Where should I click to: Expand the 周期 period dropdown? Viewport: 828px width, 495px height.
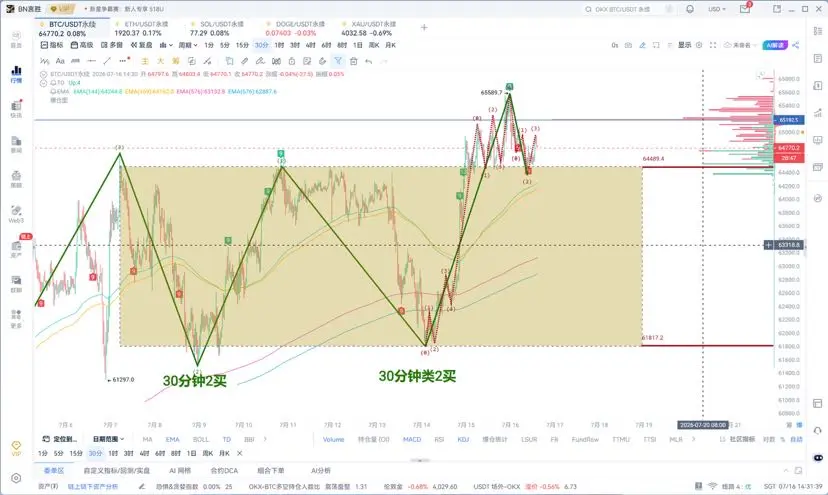tap(188, 45)
